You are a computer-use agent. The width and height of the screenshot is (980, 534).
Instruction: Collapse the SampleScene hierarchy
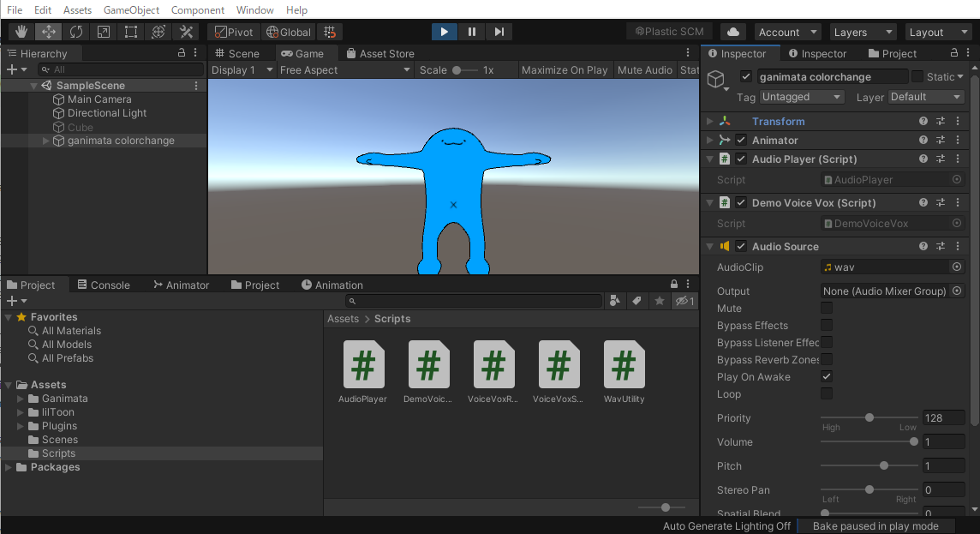(x=33, y=85)
